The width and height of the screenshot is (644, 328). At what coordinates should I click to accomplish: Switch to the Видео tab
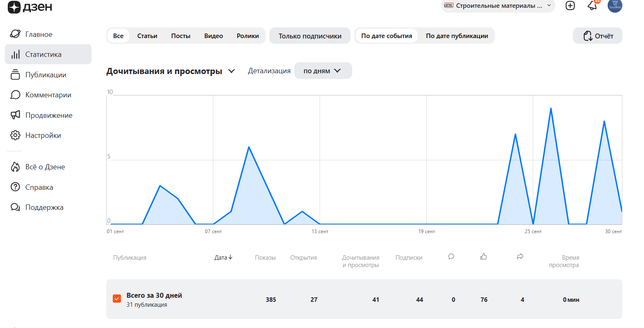point(213,36)
